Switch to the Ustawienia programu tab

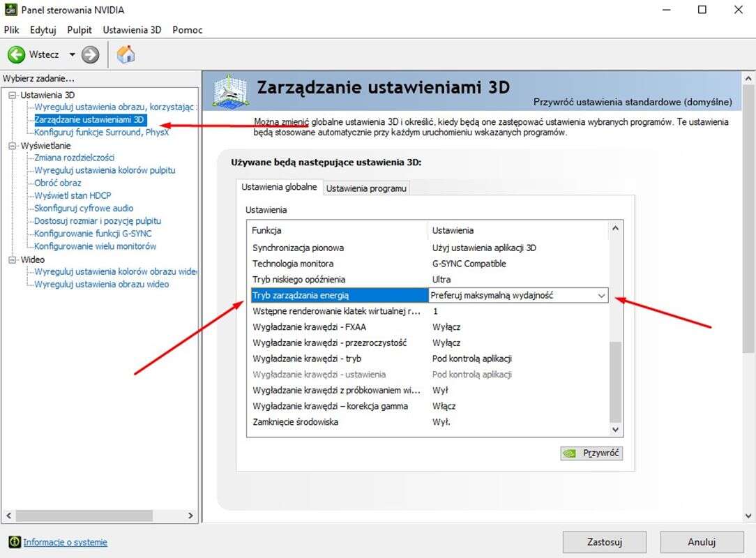tap(366, 188)
